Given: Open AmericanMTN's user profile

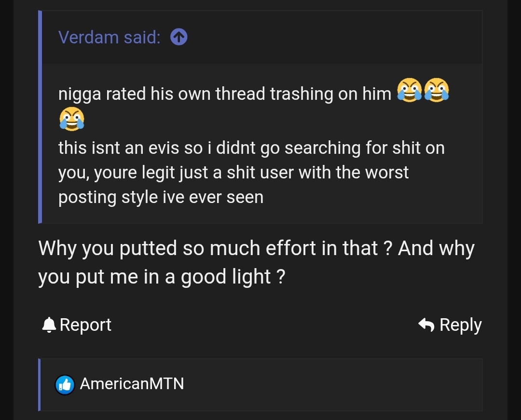Looking at the screenshot, I should pyautogui.click(x=132, y=384).
